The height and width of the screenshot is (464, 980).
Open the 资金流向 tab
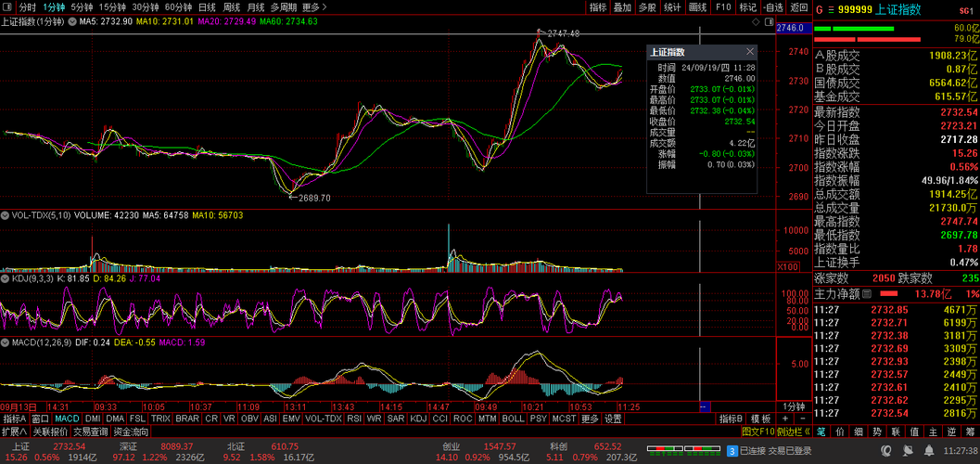click(x=130, y=432)
